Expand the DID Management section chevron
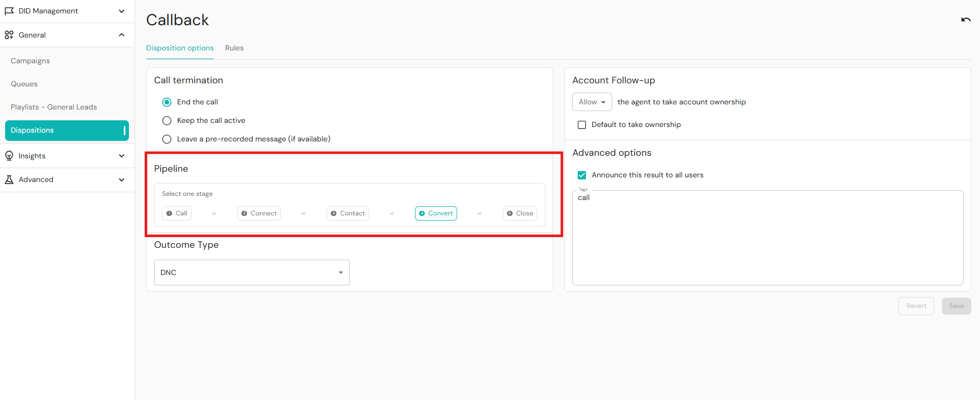The width and height of the screenshot is (980, 400). (122, 11)
